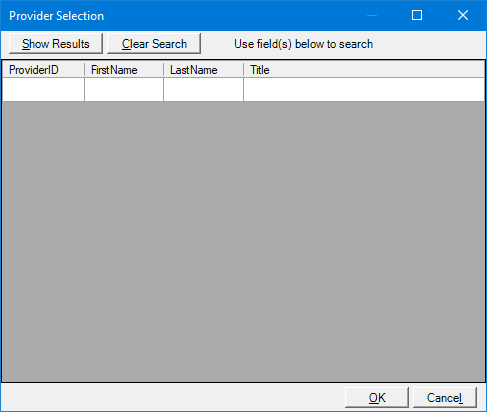This screenshot has height=412, width=487.
Task: Select the ProviderID search cell
Action: pos(43,89)
